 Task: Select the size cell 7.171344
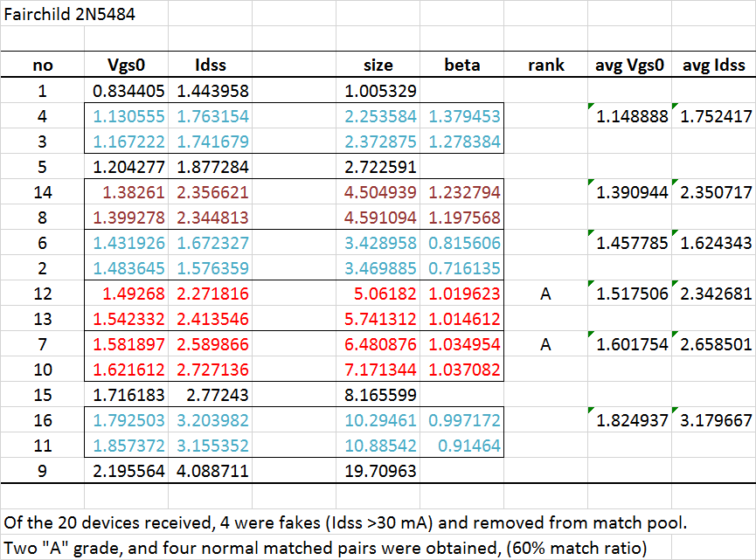click(378, 370)
